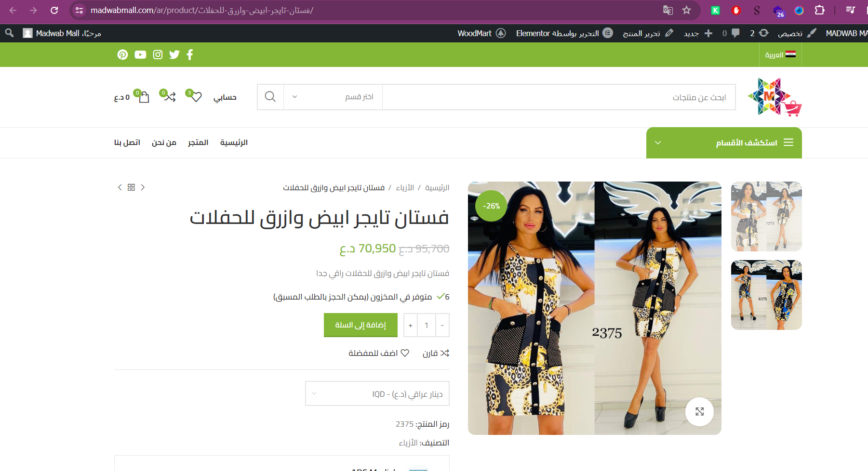Open the Facebook social icon
Viewport: 868px width, 471px height.
[190, 54]
